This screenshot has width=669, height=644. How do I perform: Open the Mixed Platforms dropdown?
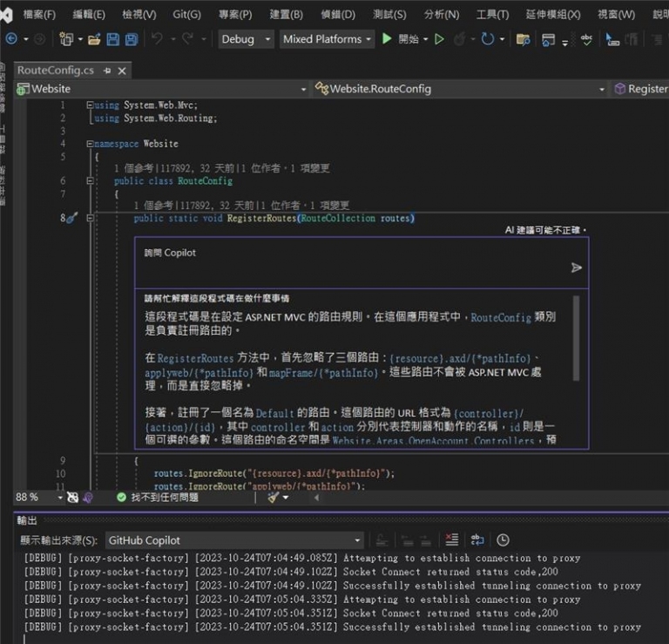pos(327,39)
